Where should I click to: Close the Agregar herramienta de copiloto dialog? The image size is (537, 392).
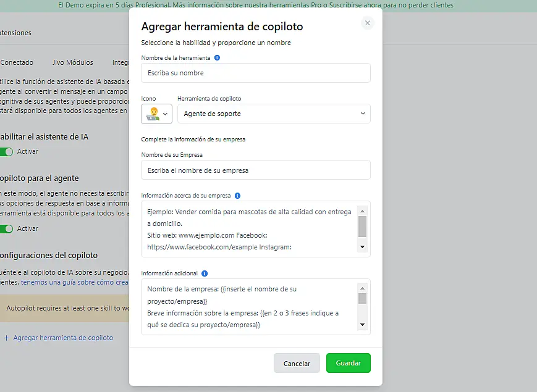(x=368, y=23)
